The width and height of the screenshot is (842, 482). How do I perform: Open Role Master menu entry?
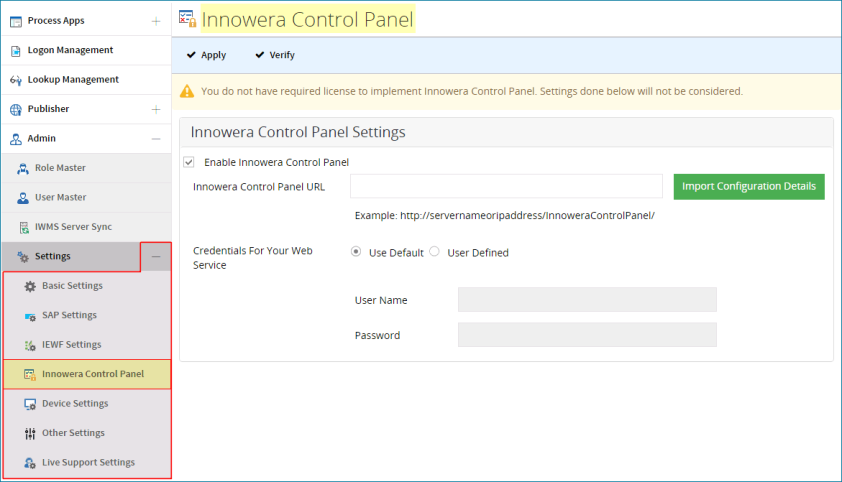[x=86, y=168]
